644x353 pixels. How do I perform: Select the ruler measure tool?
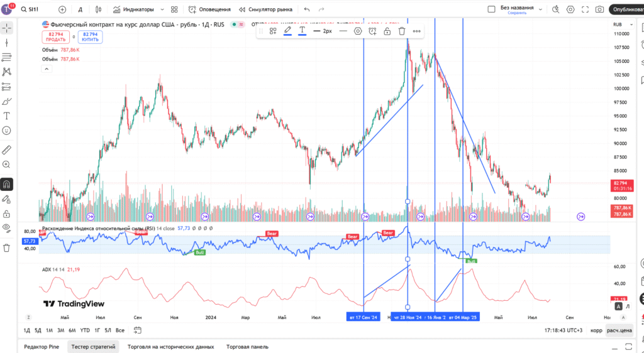[x=6, y=149]
